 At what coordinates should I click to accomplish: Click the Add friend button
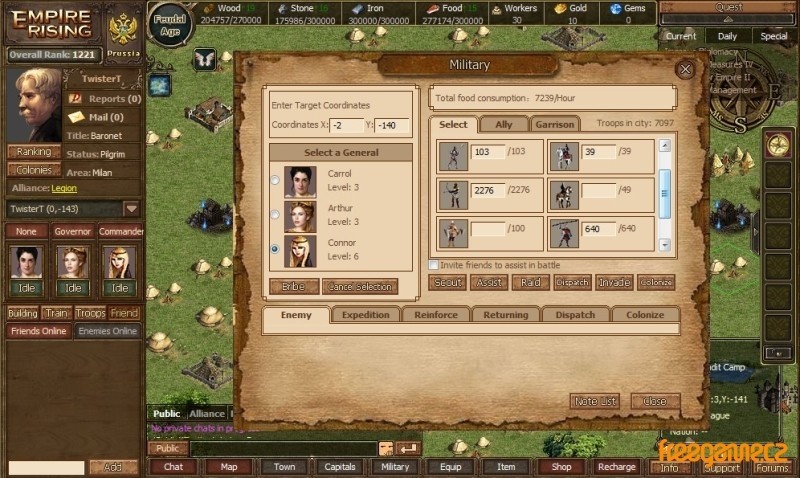[x=113, y=467]
